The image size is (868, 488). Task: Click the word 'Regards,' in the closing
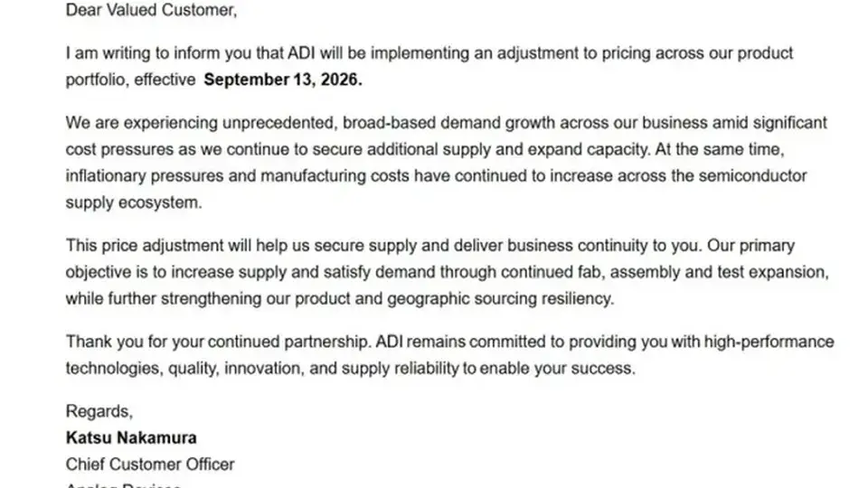pos(99,412)
